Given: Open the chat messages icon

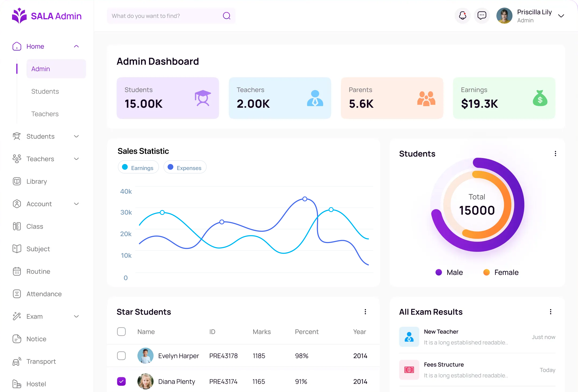Looking at the screenshot, I should tap(482, 16).
